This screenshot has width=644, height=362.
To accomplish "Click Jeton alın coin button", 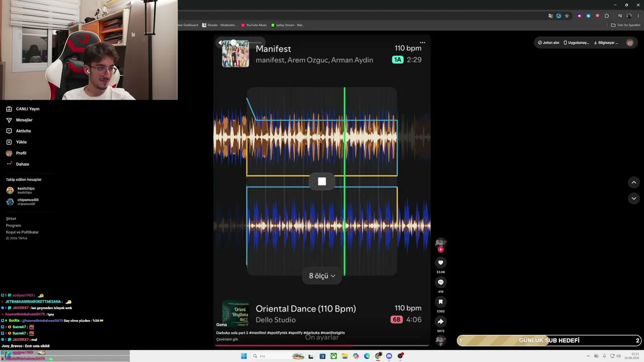I will point(548,43).
